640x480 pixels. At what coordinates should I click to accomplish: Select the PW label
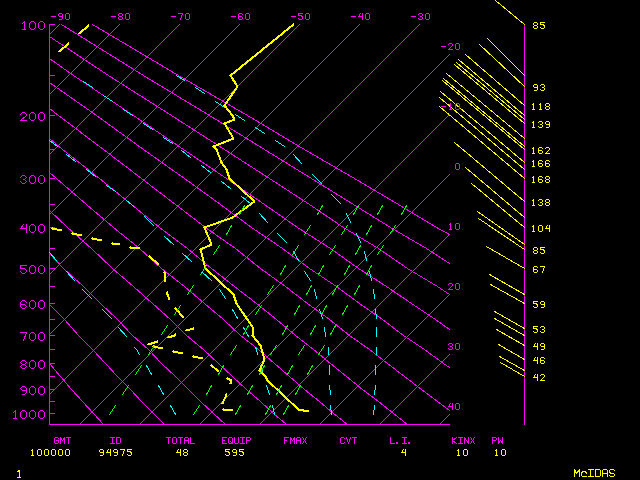pos(497,440)
